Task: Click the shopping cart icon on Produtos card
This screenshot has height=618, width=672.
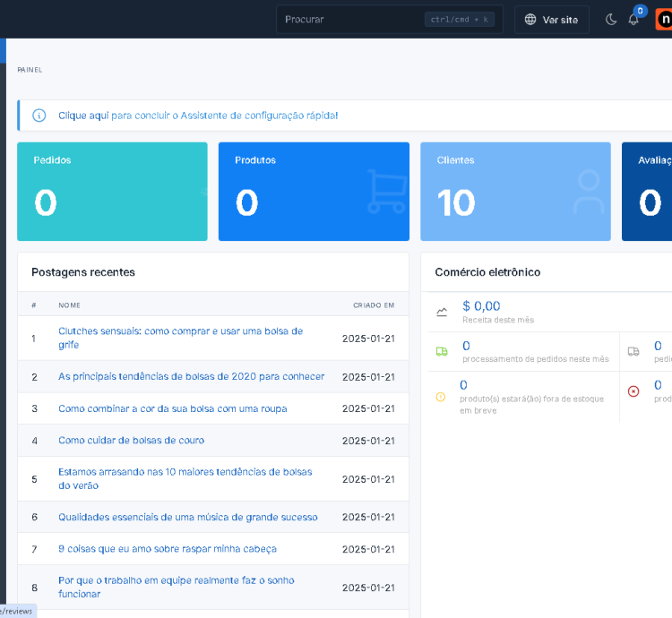Action: pos(386,192)
